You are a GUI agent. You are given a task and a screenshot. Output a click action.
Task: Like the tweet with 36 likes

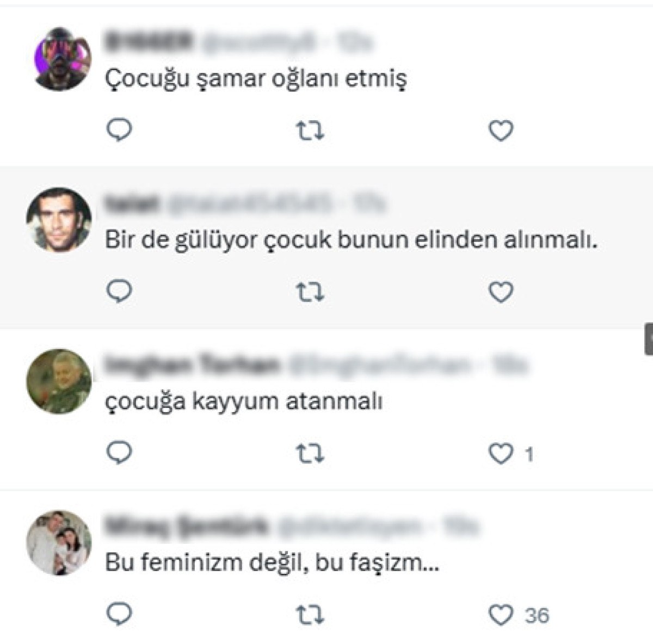(x=501, y=615)
